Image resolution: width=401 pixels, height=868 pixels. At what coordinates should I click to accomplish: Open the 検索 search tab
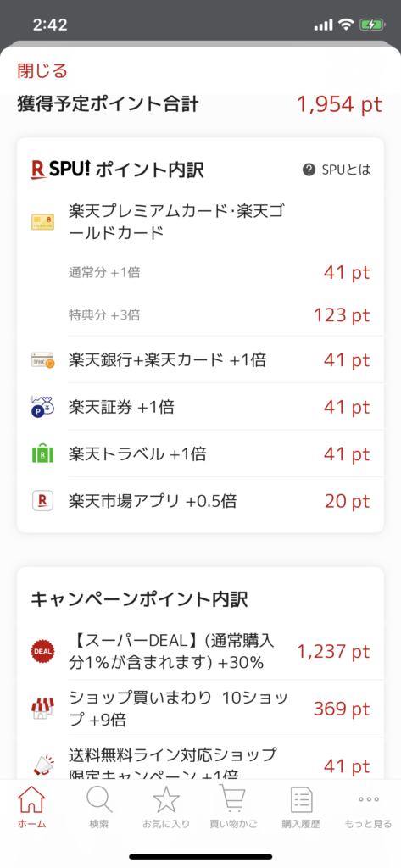tap(100, 807)
